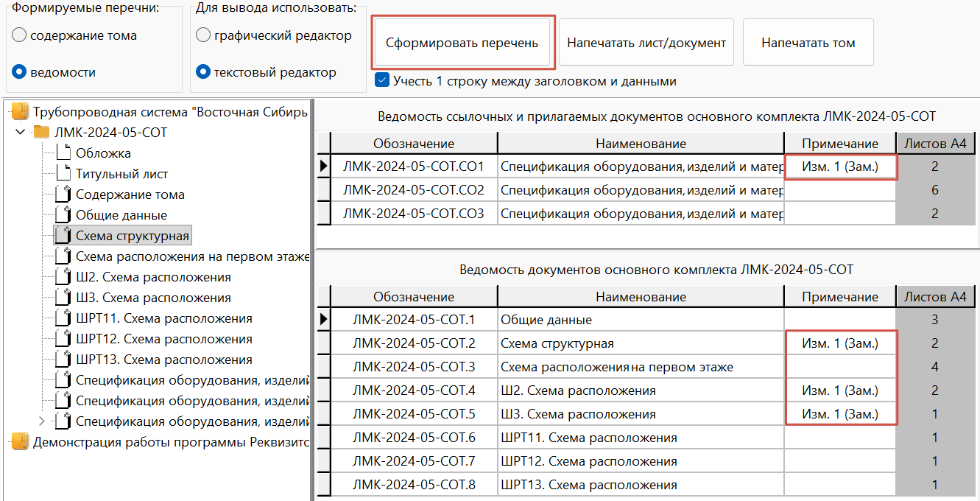The image size is (980, 501).
Task: Click the Общие данные tree document icon
Action: coord(63,215)
